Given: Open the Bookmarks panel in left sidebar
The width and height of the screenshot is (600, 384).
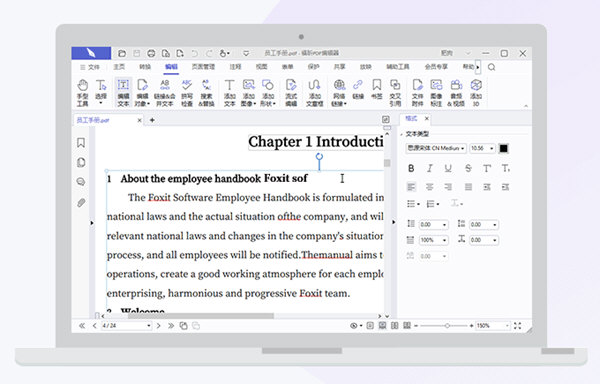Looking at the screenshot, I should 81,143.
